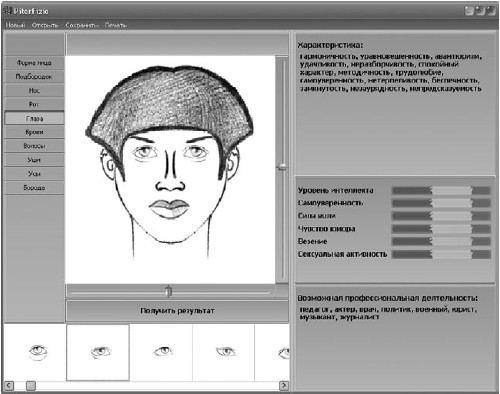Click the horizontal slider handle below the face

click(x=169, y=291)
